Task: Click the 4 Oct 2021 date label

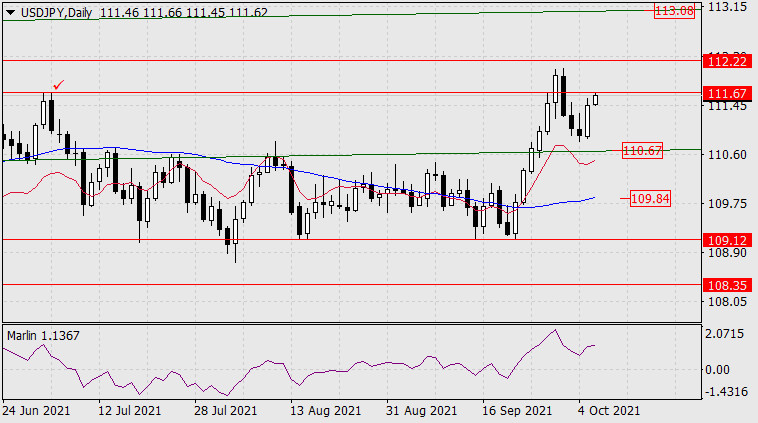Action: pyautogui.click(x=609, y=411)
